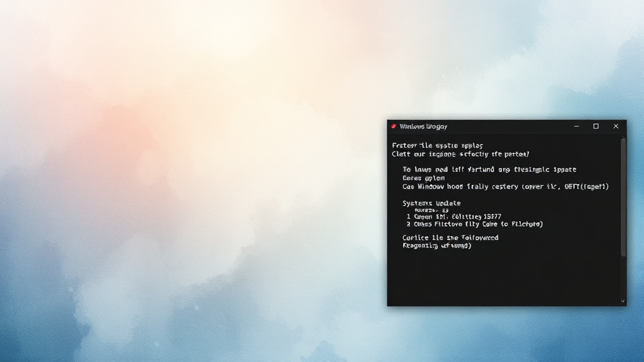Click the second output line starting with "Clett our"
Image resolution: width=644 pixels, height=362 pixels.
[x=460, y=154]
